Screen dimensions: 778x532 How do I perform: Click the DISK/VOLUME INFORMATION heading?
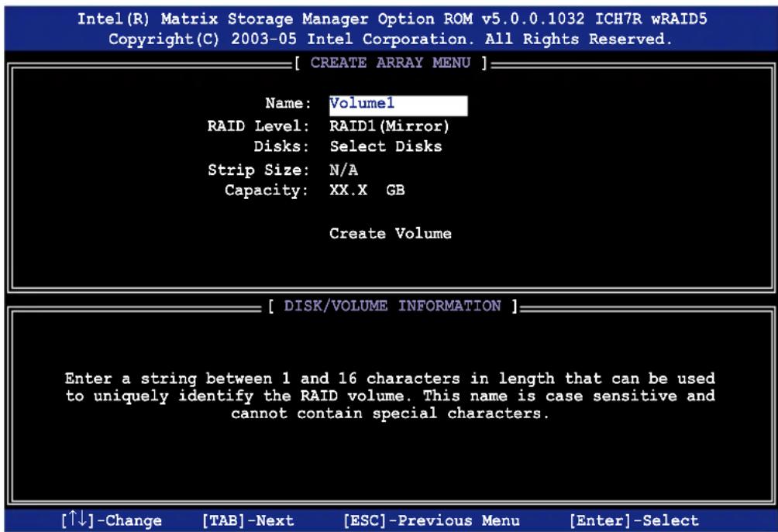point(393,305)
